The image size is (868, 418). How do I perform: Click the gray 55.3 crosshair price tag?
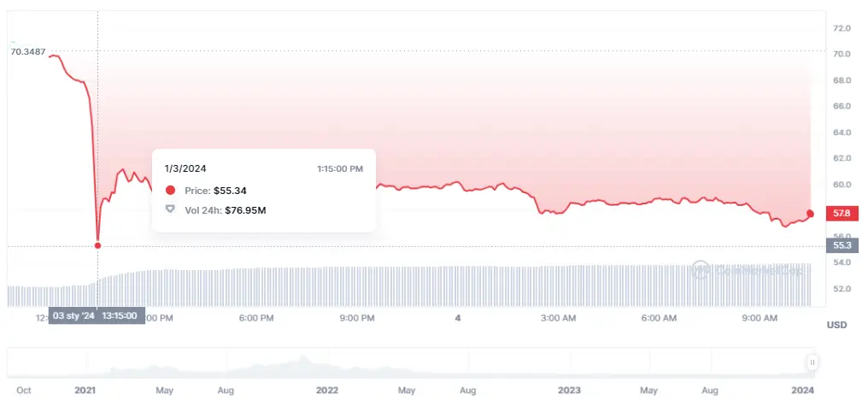click(x=841, y=245)
